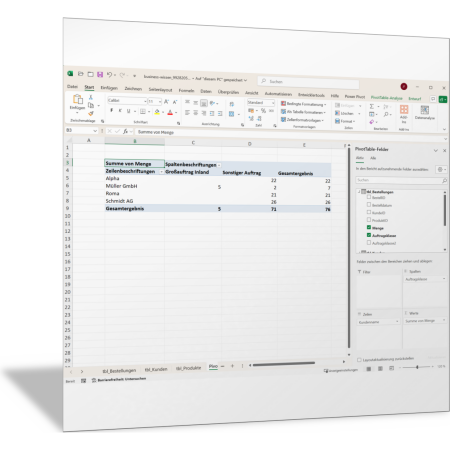Screen dimensions: 450x450
Task: Click the Format cells button
Action: (345, 121)
